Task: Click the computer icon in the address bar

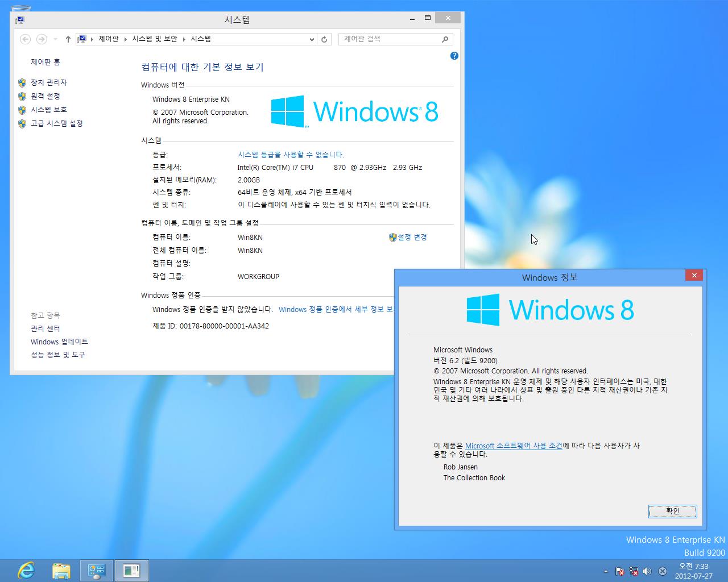Action: [x=82, y=39]
